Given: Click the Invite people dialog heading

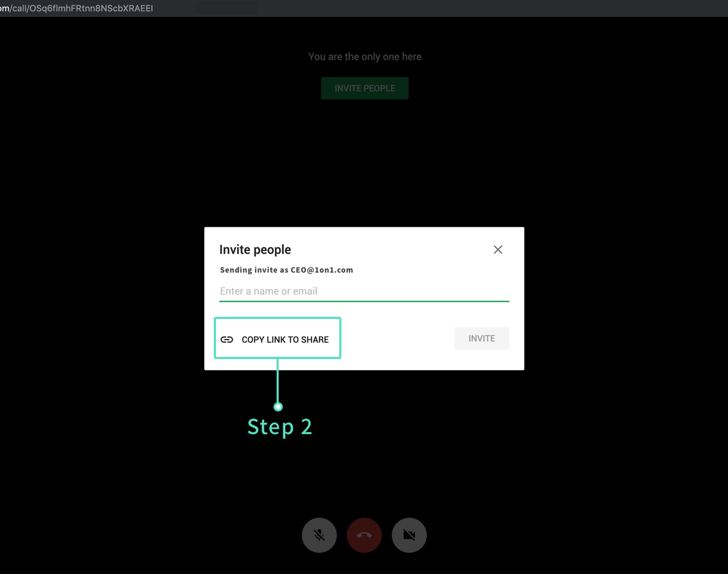Looking at the screenshot, I should click(255, 249).
